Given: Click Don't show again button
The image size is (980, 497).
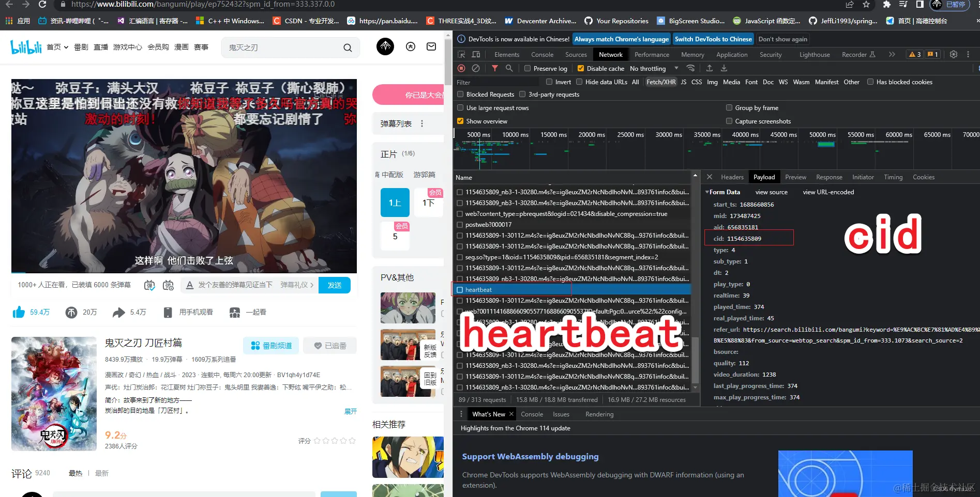Looking at the screenshot, I should (782, 39).
